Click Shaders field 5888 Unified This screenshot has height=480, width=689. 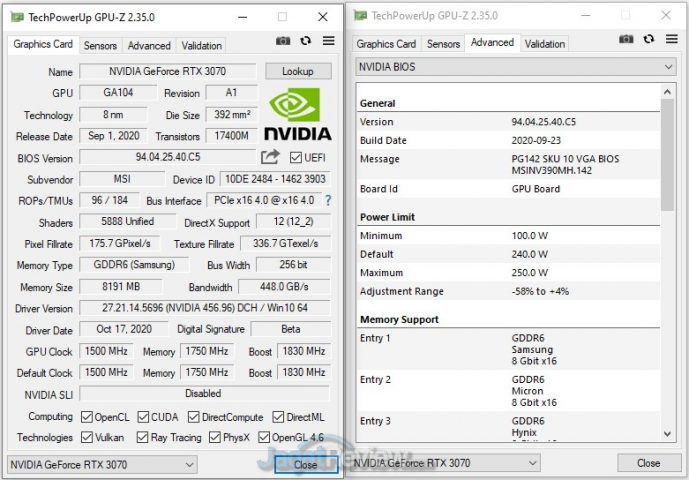click(127, 222)
